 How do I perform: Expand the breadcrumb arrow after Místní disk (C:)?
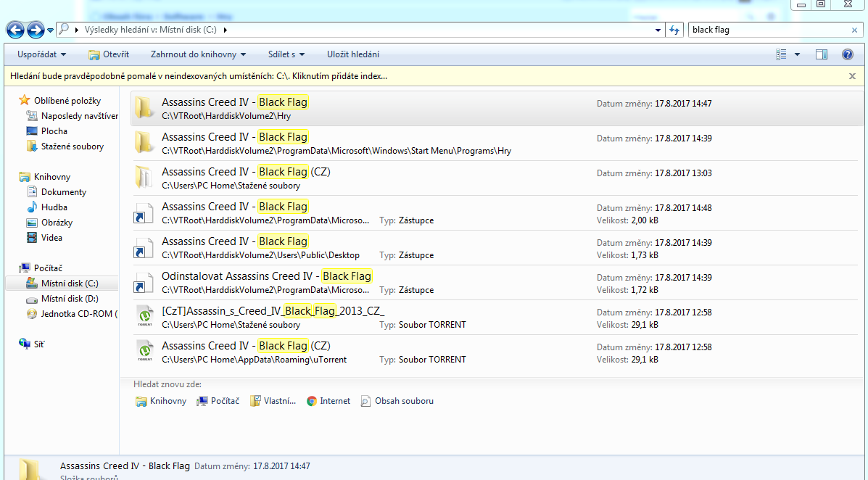[226, 30]
